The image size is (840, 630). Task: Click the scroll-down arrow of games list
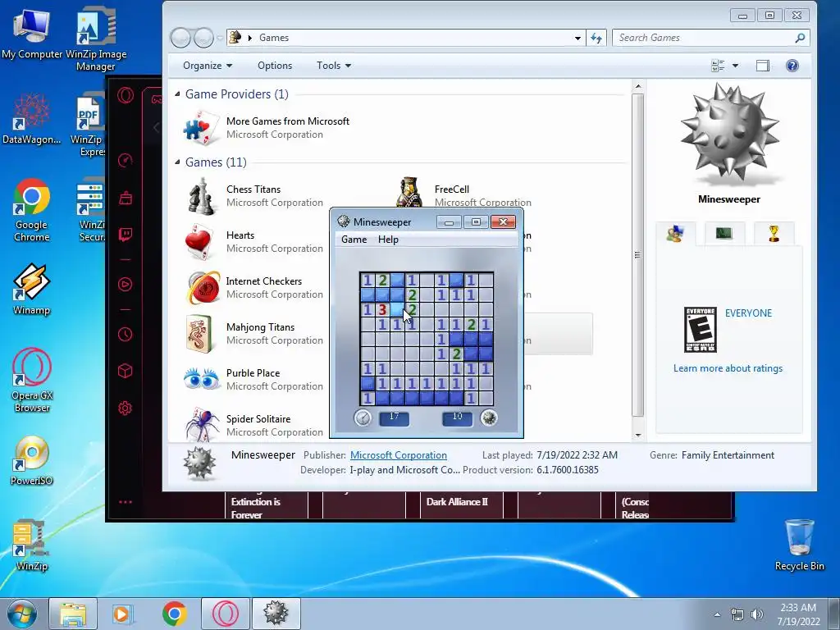(x=637, y=435)
